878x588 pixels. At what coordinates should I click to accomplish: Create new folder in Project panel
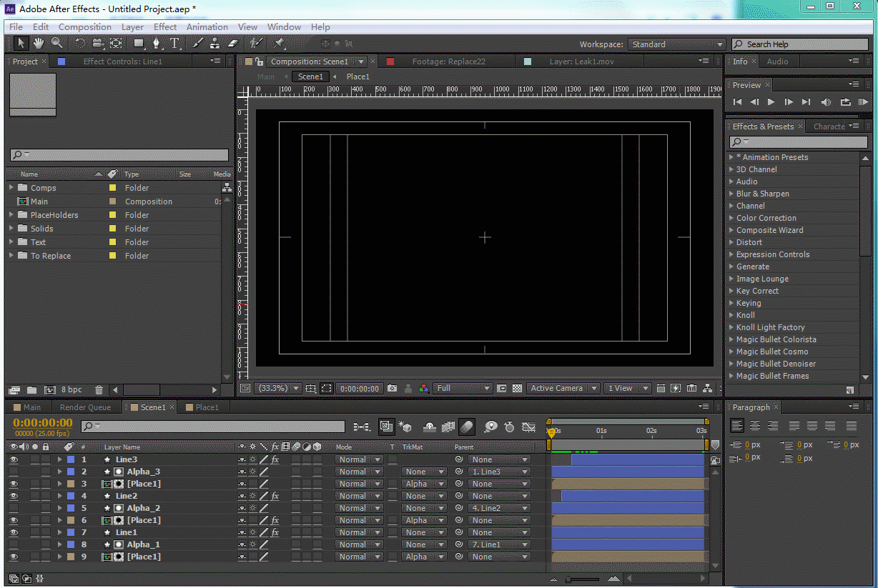click(31, 390)
